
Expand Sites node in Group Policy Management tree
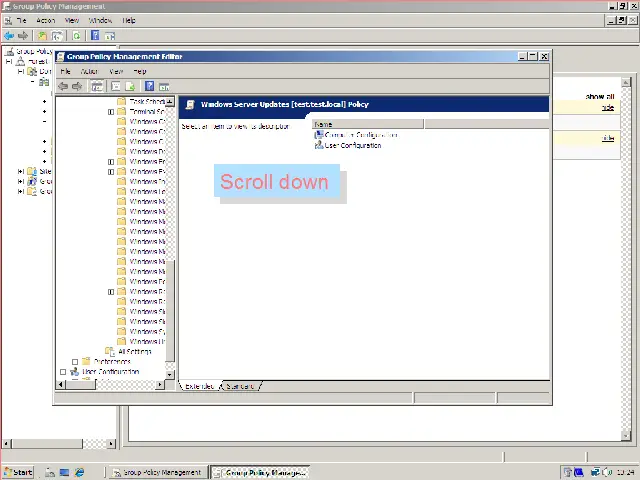click(20, 171)
